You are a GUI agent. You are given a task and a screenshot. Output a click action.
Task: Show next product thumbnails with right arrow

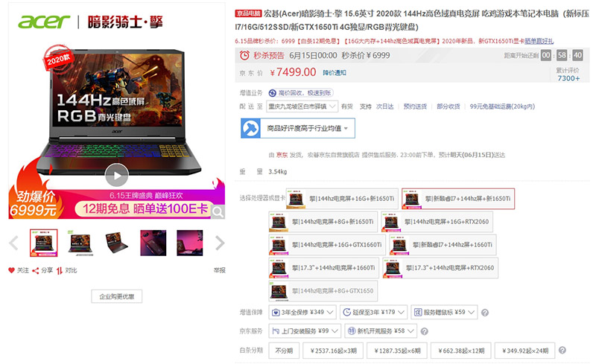coord(220,243)
